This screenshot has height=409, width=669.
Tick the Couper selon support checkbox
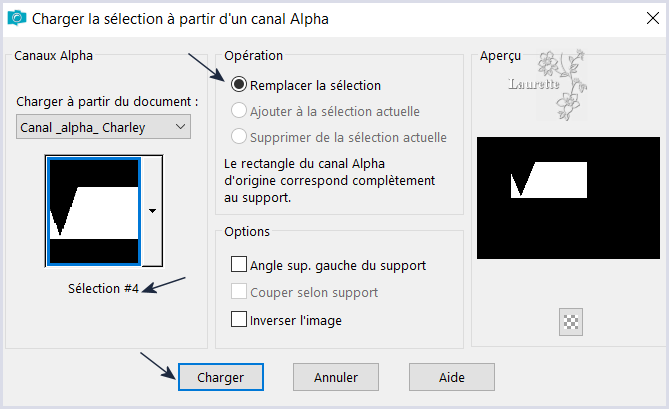click(239, 292)
